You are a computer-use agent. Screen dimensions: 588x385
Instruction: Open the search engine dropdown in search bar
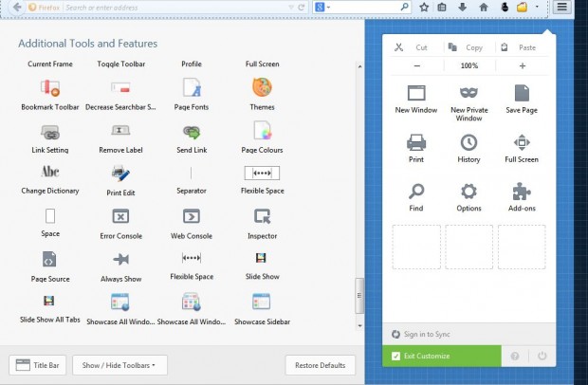tap(322, 8)
